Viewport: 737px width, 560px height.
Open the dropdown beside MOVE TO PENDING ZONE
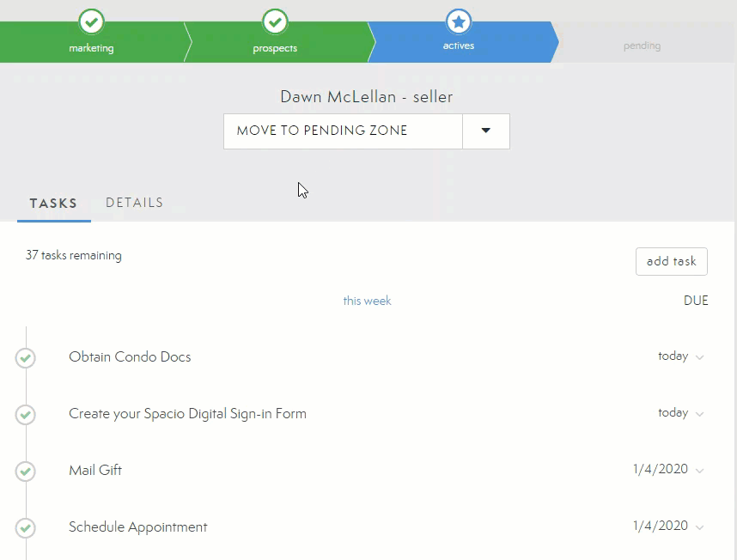[x=485, y=131]
